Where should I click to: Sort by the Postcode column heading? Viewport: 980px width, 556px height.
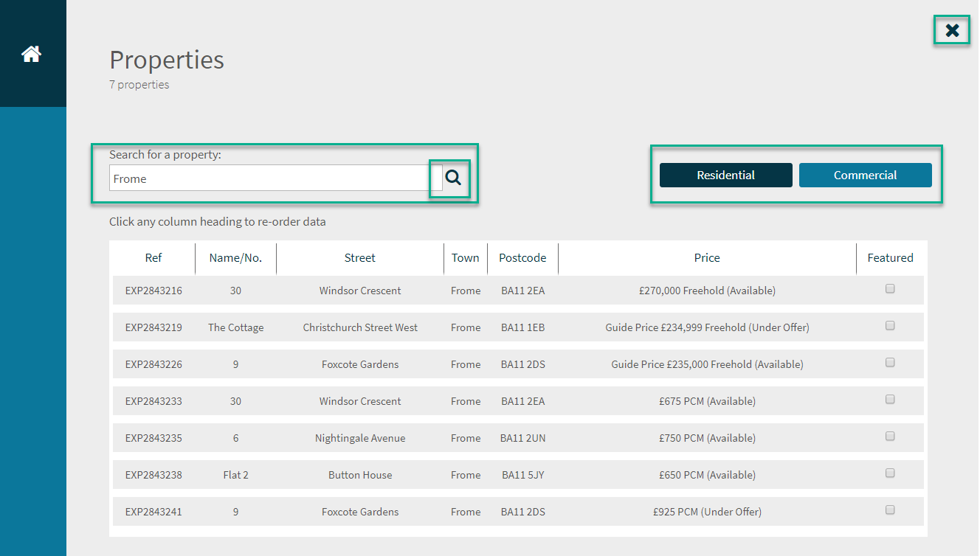click(522, 258)
